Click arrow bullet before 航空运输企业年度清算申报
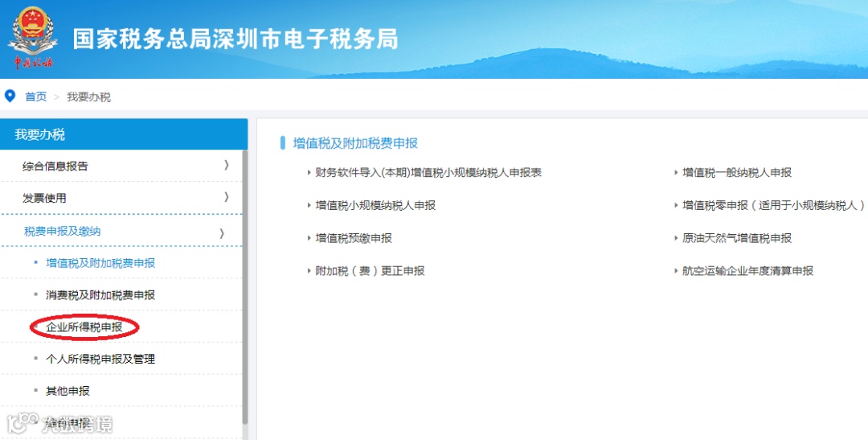Image resolution: width=868 pixels, height=440 pixels. click(x=676, y=271)
